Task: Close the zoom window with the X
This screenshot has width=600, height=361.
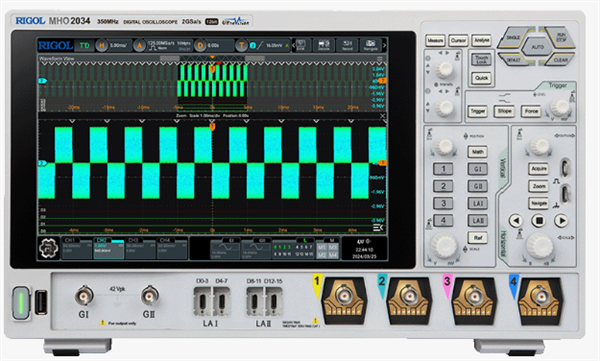Action: [x=382, y=116]
